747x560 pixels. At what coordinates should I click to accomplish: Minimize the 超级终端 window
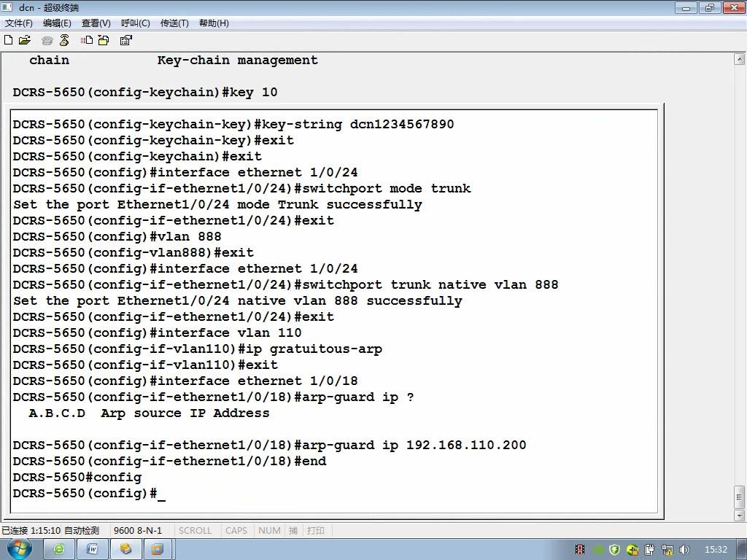[x=686, y=7]
